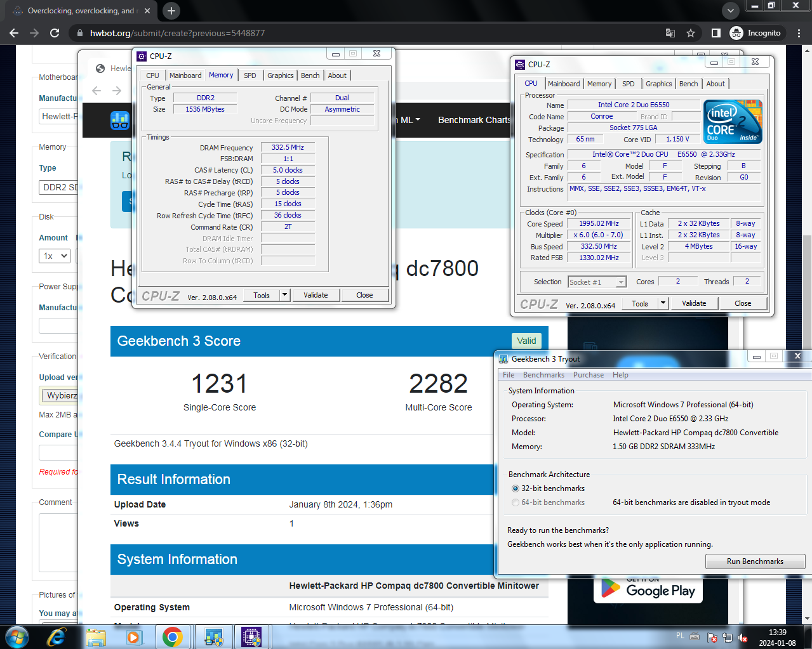This screenshot has width=812, height=649.
Task: Open the Bench tab in processor CPU-Z window
Action: 688,84
